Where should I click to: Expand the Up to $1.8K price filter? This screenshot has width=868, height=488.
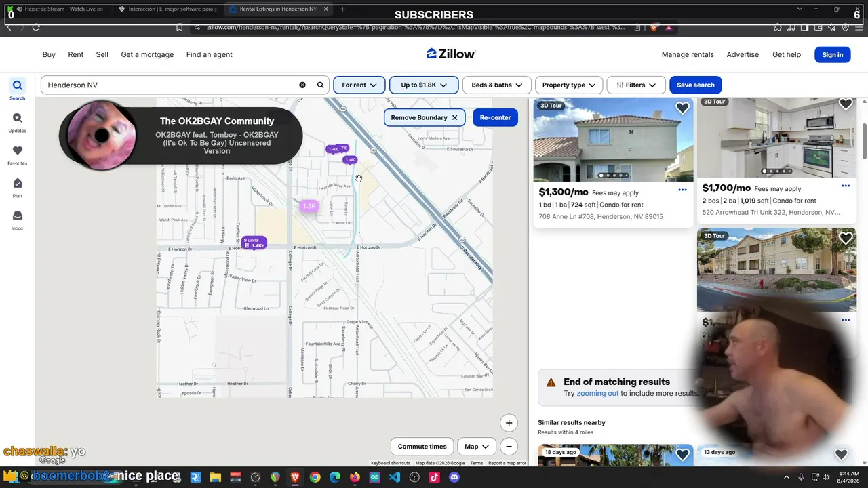(424, 85)
